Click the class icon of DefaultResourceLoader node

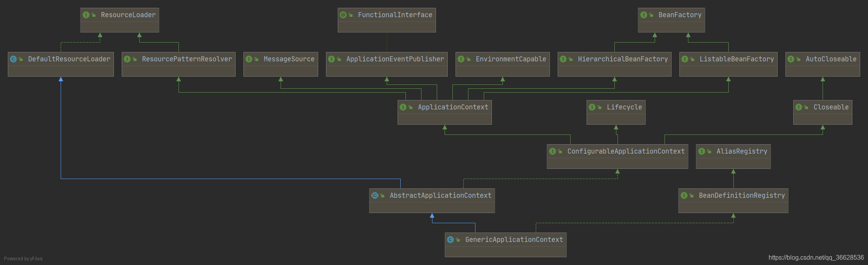13,59
